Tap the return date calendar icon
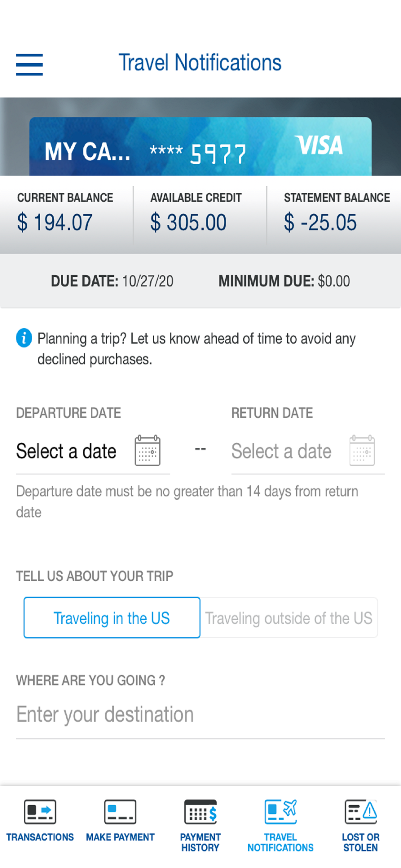This screenshot has height=868, width=401. (362, 450)
